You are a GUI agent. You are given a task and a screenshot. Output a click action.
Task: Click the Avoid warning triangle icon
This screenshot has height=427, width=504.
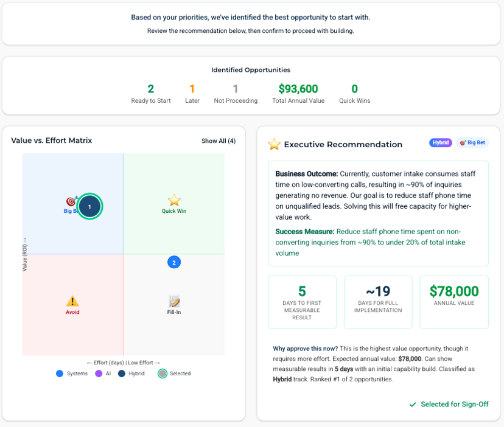(x=73, y=300)
